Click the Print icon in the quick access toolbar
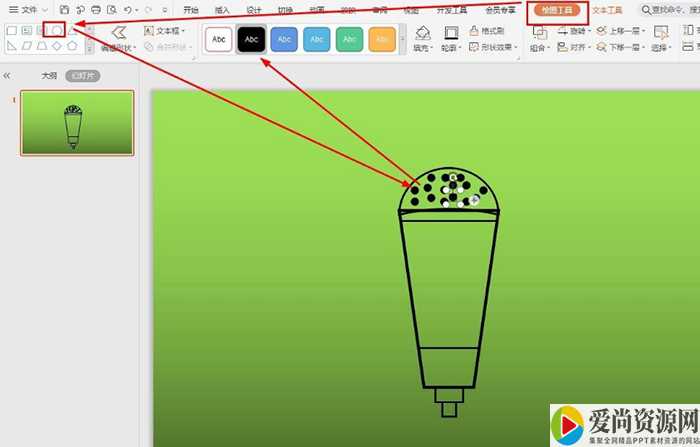Image resolution: width=700 pixels, height=447 pixels. tap(95, 9)
